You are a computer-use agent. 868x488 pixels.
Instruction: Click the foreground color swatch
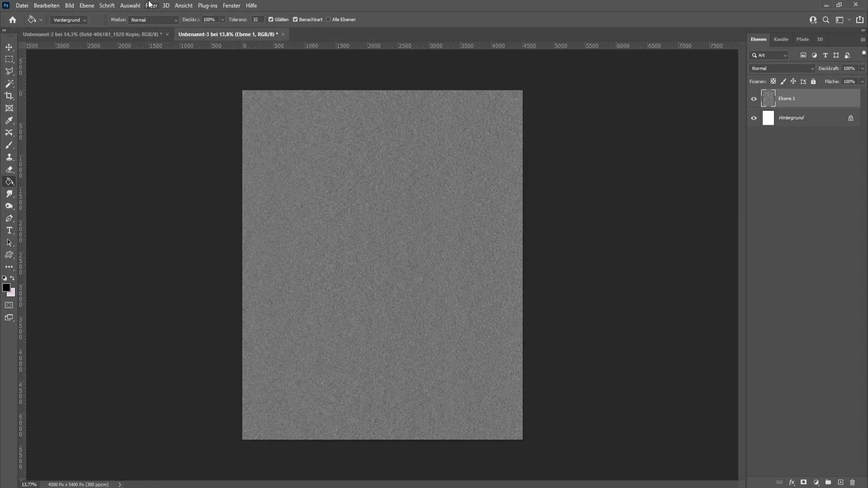pyautogui.click(x=7, y=288)
